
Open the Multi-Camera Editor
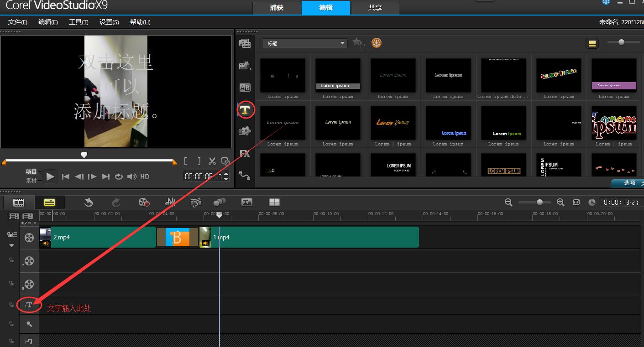pos(274,202)
